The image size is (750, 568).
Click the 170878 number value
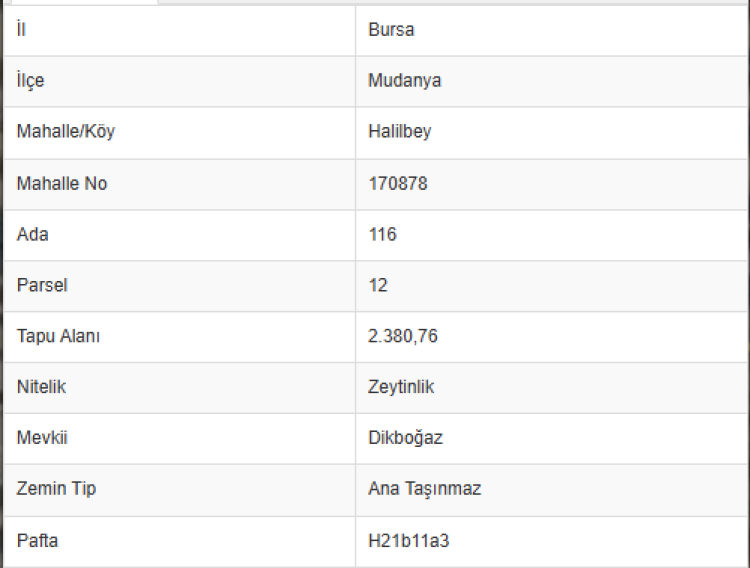[397, 184]
